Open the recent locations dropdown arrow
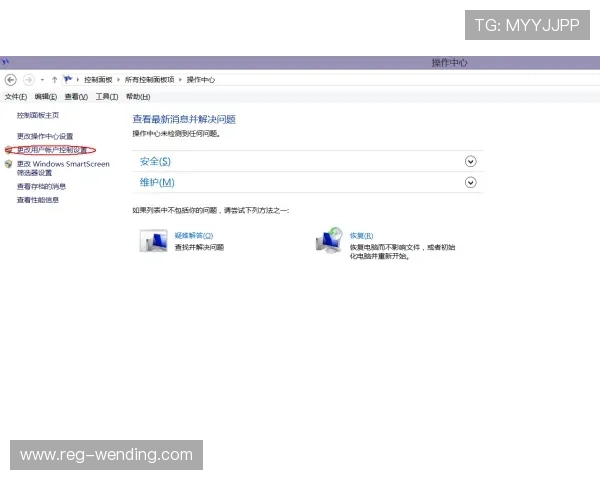The width and height of the screenshot is (600, 480). click(42, 80)
